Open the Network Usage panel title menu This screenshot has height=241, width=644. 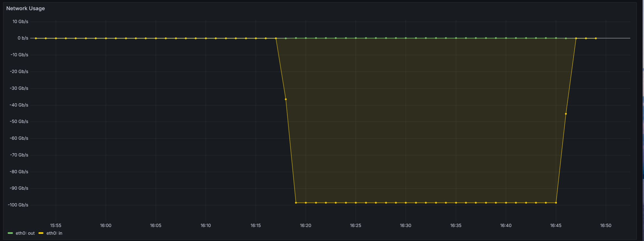[x=26, y=9]
